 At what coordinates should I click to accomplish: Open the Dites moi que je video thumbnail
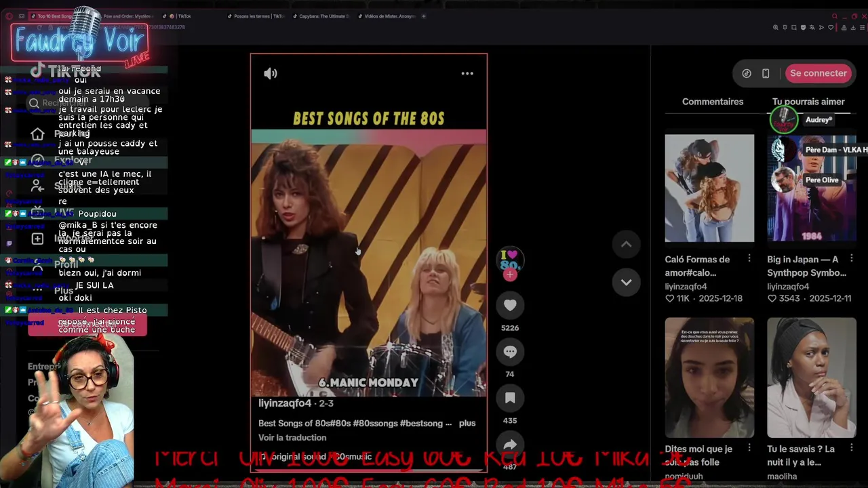click(709, 378)
